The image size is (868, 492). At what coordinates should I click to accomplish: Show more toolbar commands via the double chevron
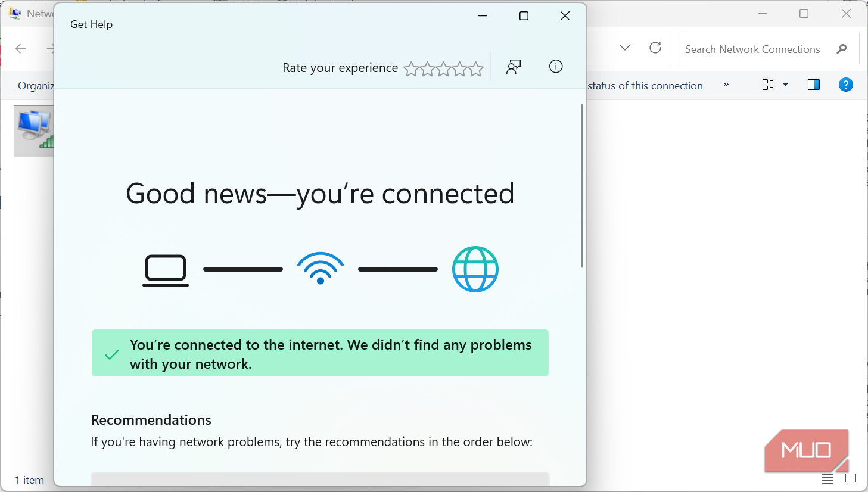(726, 85)
